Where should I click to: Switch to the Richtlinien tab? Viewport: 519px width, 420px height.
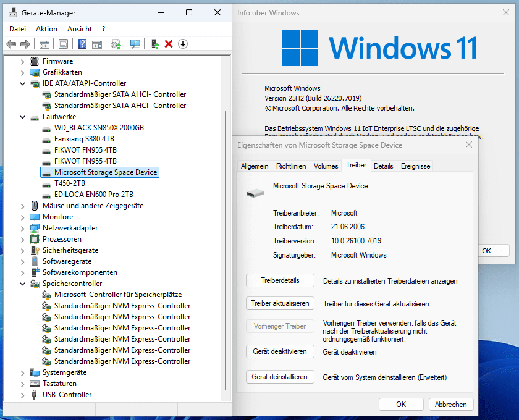tap(291, 166)
